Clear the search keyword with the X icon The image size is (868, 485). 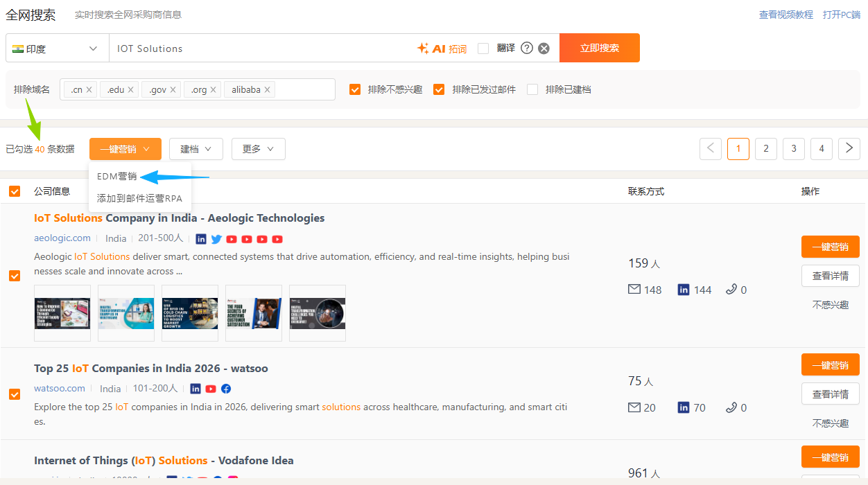pyautogui.click(x=544, y=48)
